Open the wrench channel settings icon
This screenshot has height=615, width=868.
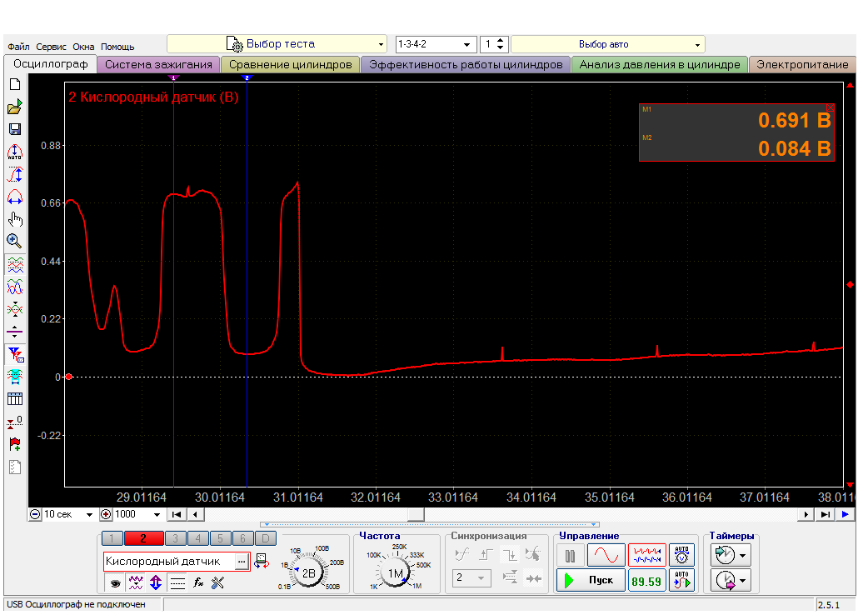pyautogui.click(x=218, y=582)
